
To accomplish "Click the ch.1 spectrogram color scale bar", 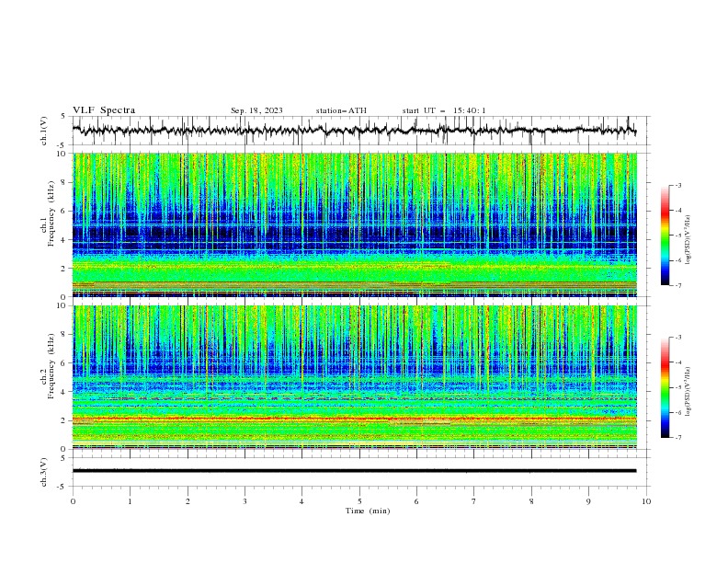I will pyautogui.click(x=665, y=236).
